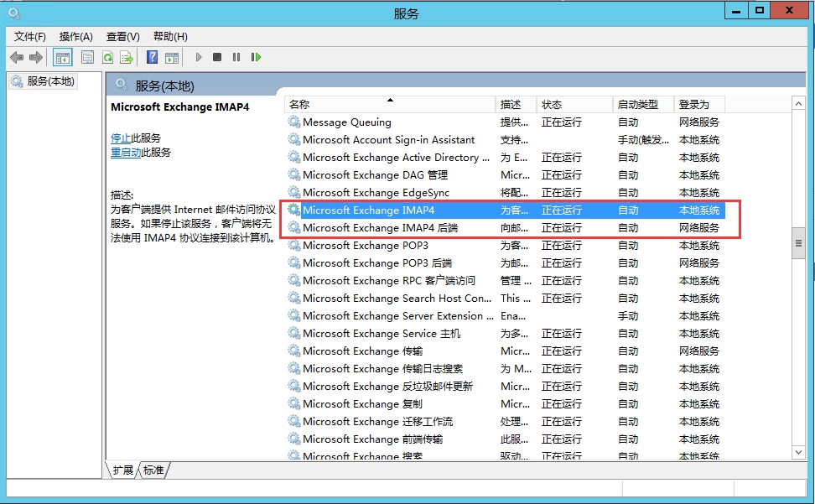
Task: Sort by the 状态 column header
Action: click(574, 105)
